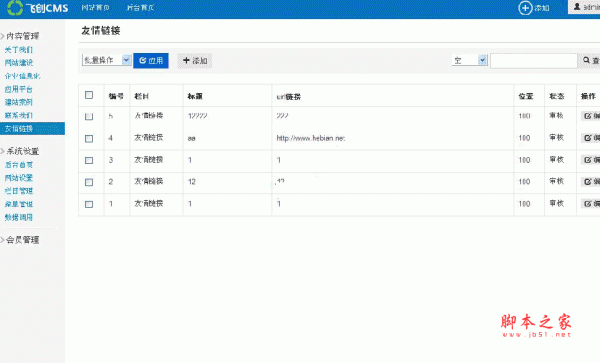This screenshot has height=363, width=600.
Task: Toggle the select-all checkbox in table header
Action: (x=89, y=95)
